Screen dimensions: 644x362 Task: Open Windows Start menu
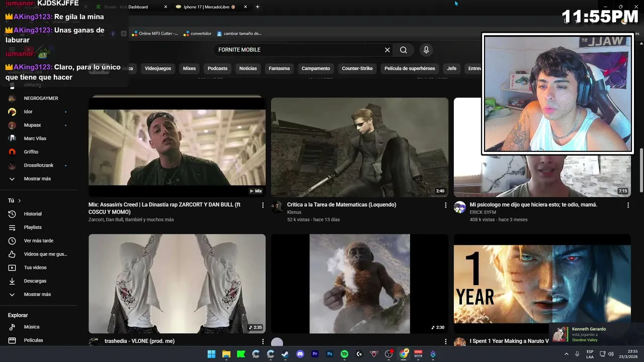[211, 354]
